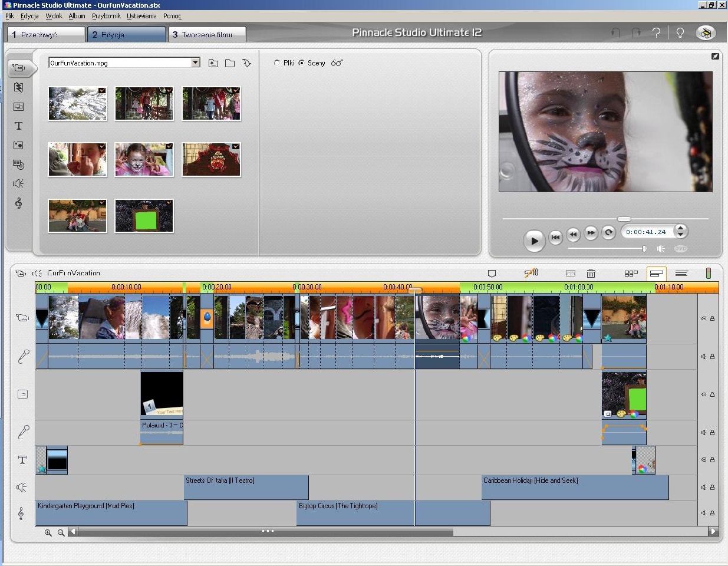The width and height of the screenshot is (728, 566).
Task: Expand the OurFunVacation.mpg file dropdown
Action: (x=195, y=63)
